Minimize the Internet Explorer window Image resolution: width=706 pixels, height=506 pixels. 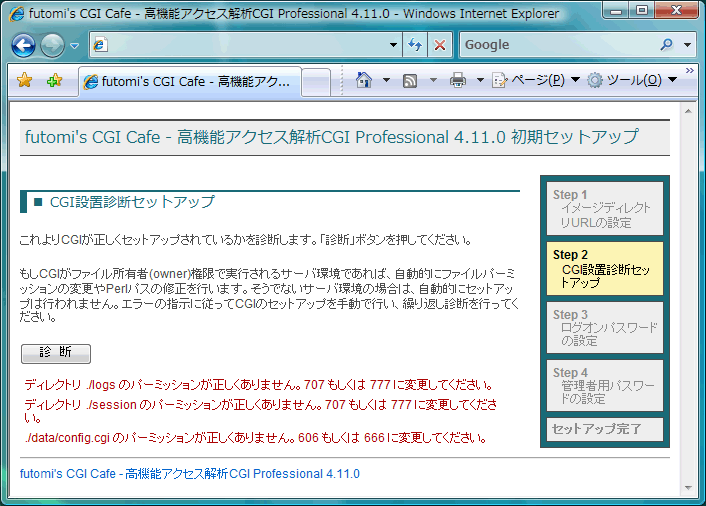pyautogui.click(x=616, y=10)
